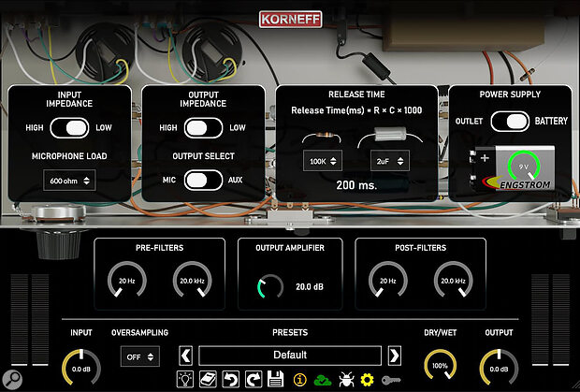Save preset with floppy disk icon
This screenshot has height=392, width=580.
click(275, 379)
